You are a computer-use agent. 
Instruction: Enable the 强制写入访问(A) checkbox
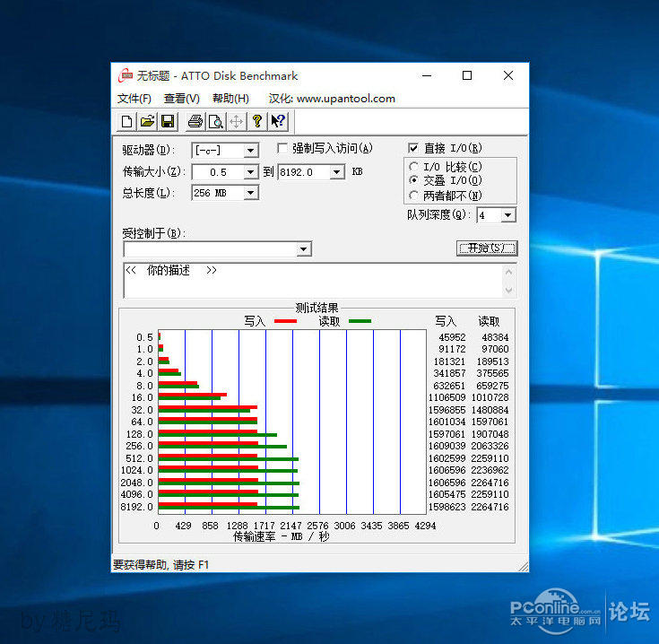click(x=282, y=148)
